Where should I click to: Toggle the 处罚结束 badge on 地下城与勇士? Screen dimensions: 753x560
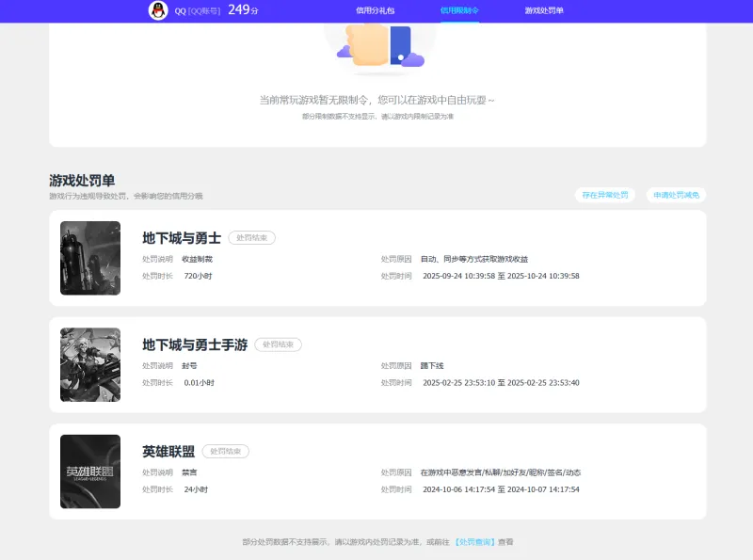pos(250,238)
